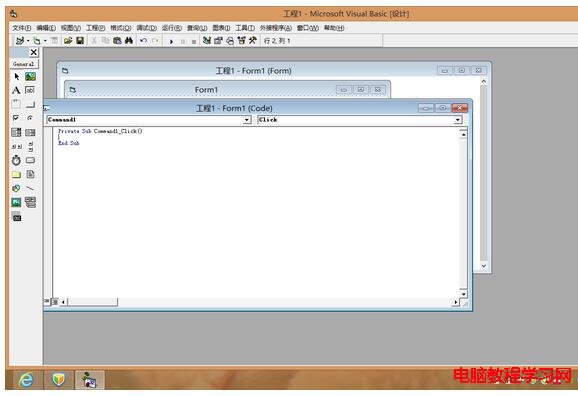The image size is (578, 396).
Task: Expand the Add Form dropdown arrow
Action: [x=45, y=41]
